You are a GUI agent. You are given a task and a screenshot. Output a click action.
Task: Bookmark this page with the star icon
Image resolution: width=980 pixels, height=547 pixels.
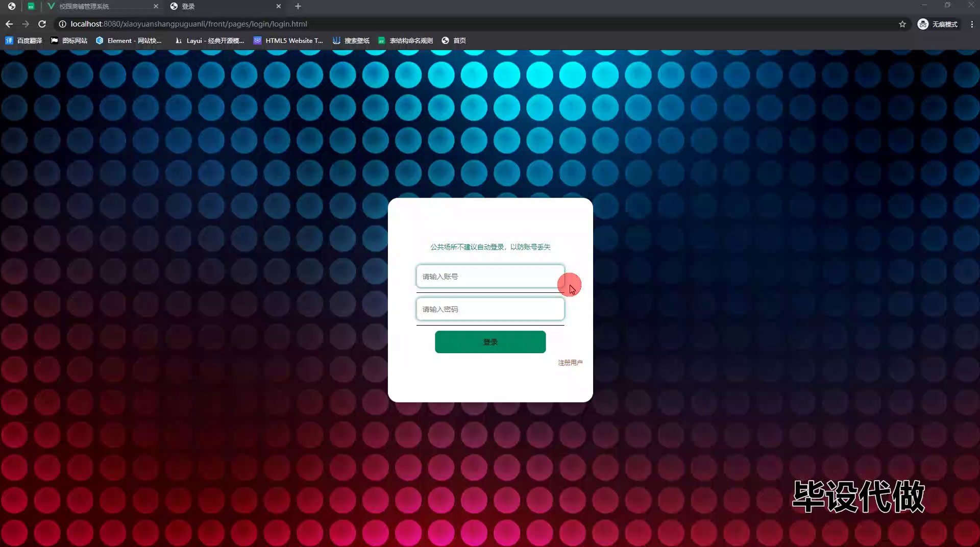[x=902, y=24]
